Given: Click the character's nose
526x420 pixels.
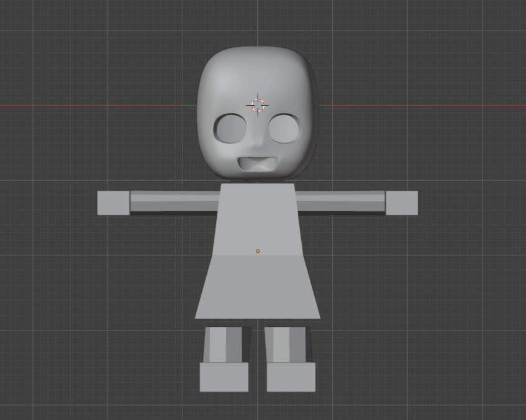Looking at the screenshot, I should (258, 139).
